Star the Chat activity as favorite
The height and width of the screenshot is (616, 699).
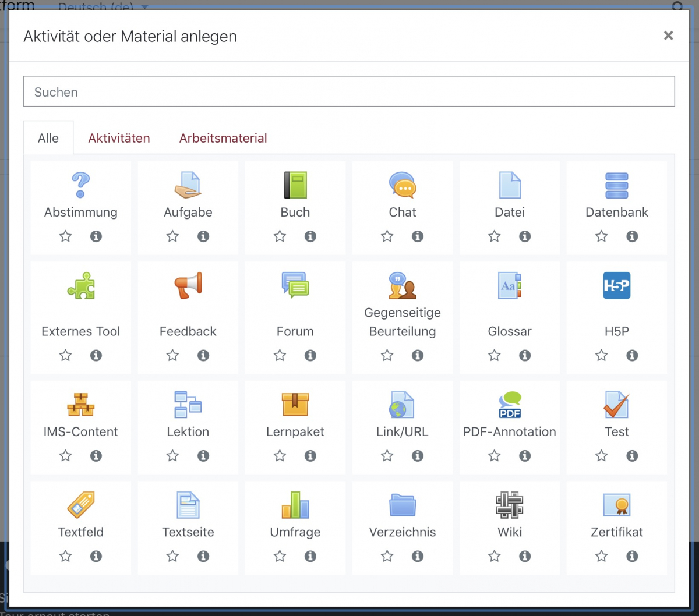pos(387,236)
